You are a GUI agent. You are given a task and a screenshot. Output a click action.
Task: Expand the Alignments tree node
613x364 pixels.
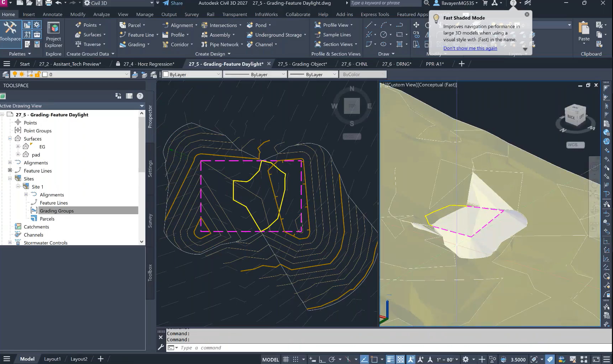coord(10,163)
